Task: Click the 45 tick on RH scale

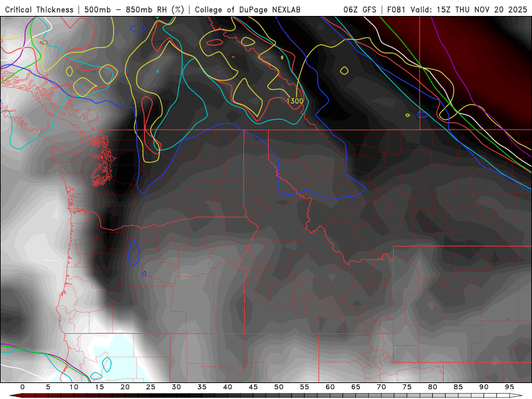Action: (x=253, y=387)
